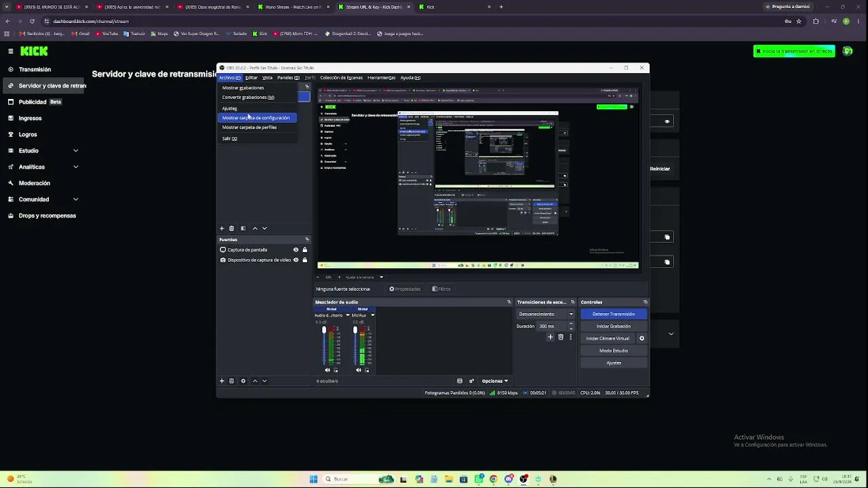Click Mic/Aux volume slider
Viewport: 868px width, 488px height.
pyautogui.click(x=355, y=346)
